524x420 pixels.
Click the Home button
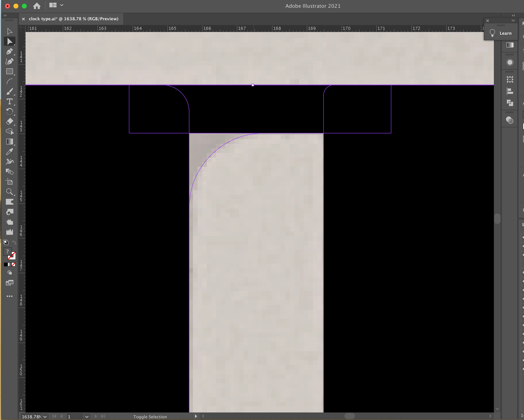(37, 6)
